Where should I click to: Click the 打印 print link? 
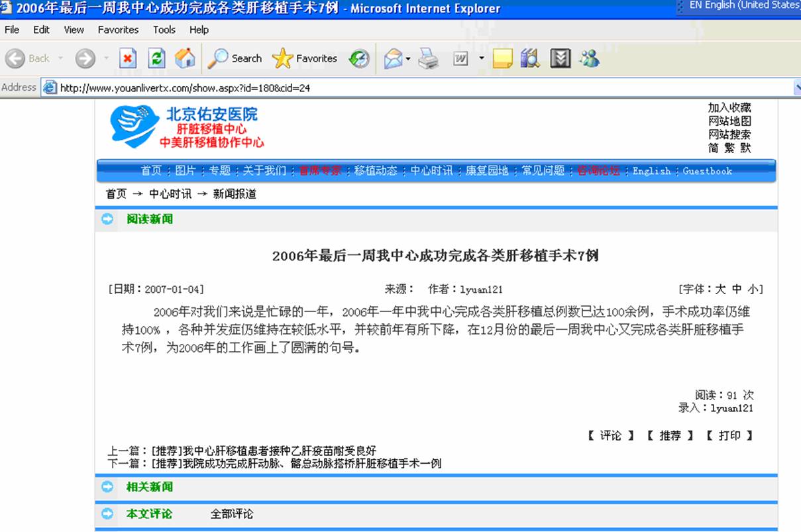(729, 435)
